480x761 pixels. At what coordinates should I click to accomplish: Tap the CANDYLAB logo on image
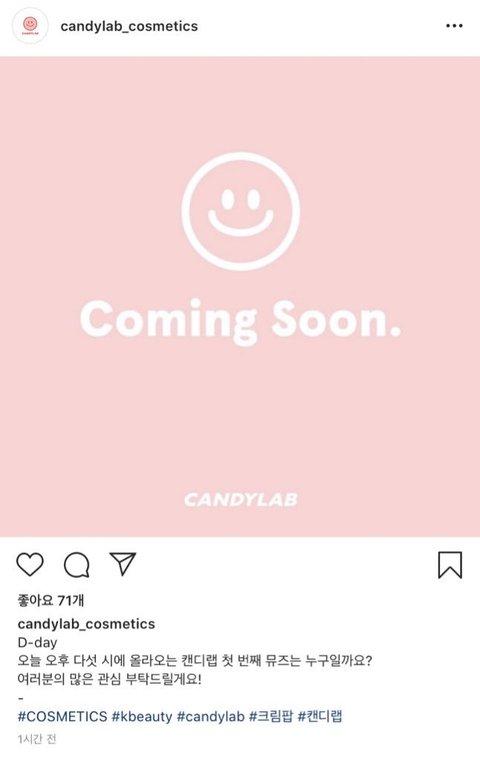(x=241, y=499)
